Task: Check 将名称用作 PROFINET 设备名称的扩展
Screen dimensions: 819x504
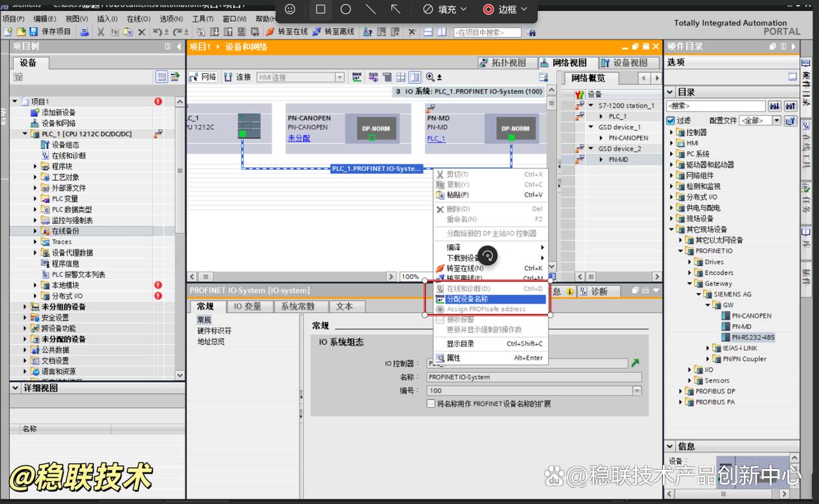Action: tap(431, 404)
